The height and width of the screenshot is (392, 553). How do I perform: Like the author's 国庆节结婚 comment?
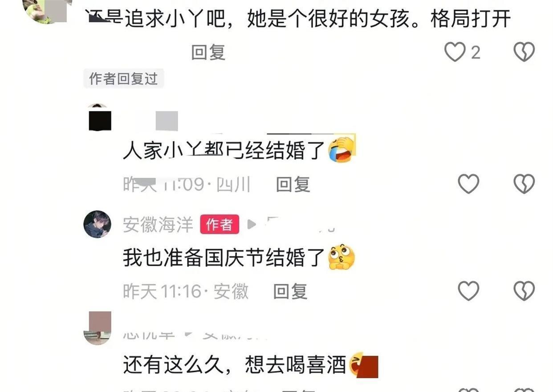tap(468, 291)
